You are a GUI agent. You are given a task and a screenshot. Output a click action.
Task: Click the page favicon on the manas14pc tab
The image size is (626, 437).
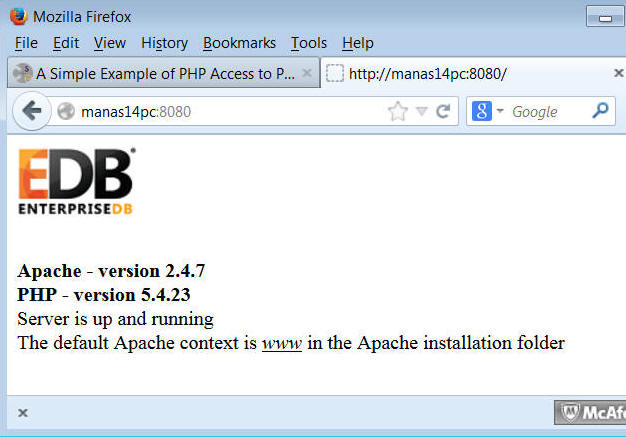[335, 73]
